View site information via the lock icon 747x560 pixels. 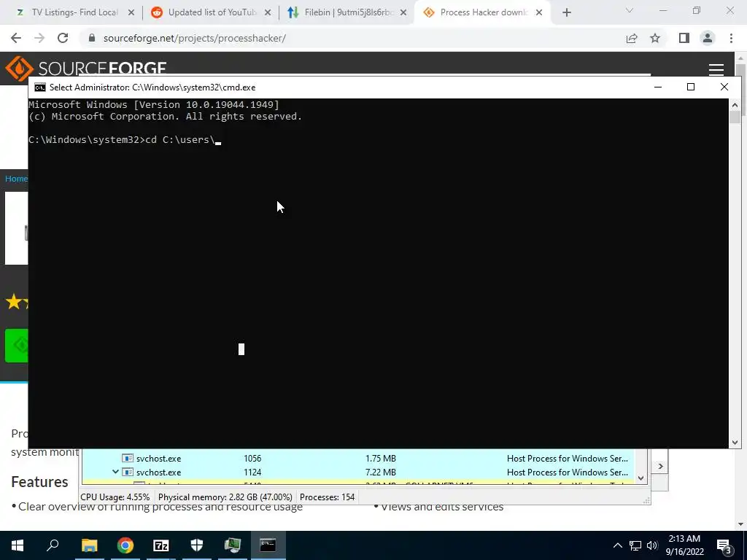coord(92,38)
